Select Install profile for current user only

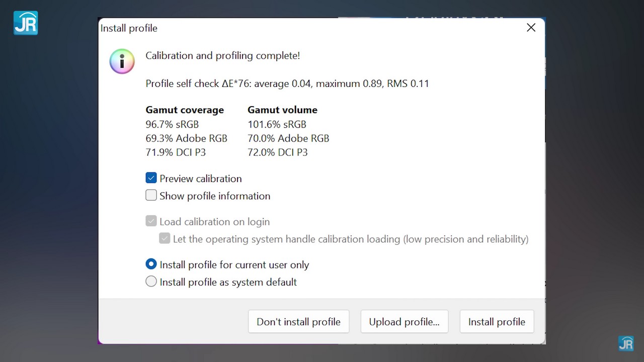click(x=151, y=264)
